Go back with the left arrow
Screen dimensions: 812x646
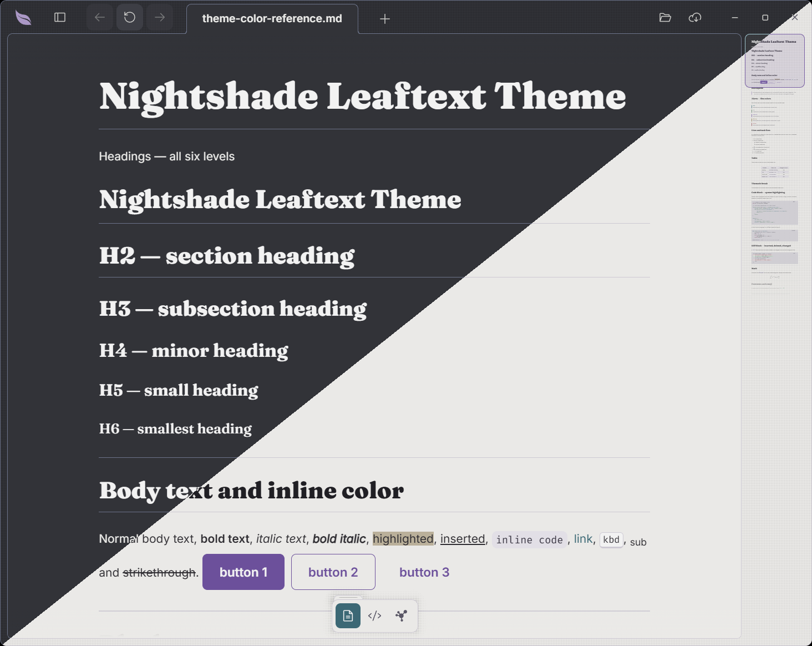[100, 17]
